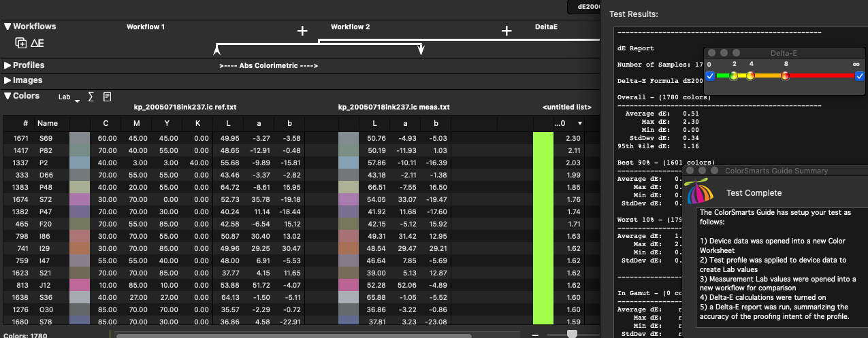This screenshot has width=868, height=338.
Task: Toggle the left checkbox at 0 in Delta-E
Action: (x=710, y=76)
